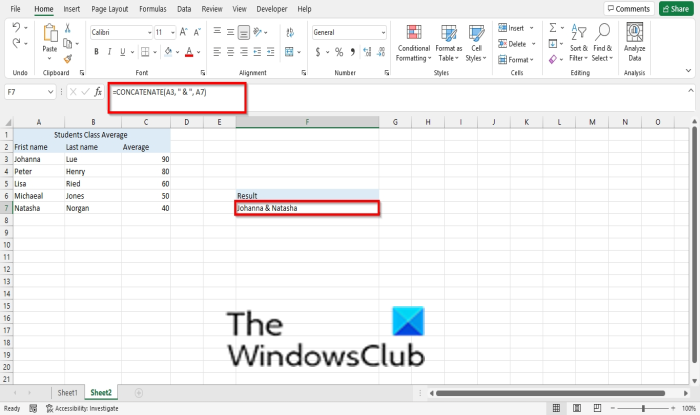Click the Clear eraser icon

click(x=553, y=59)
